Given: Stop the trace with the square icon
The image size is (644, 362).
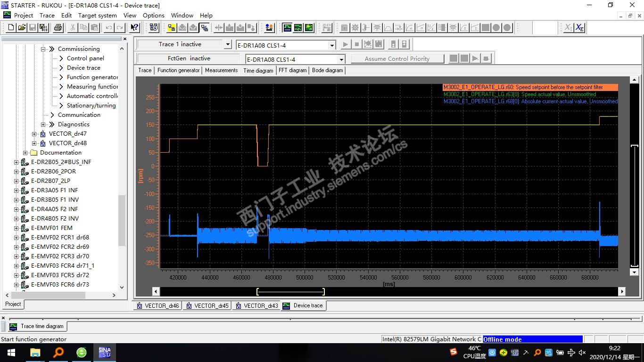Looking at the screenshot, I should (x=357, y=44).
